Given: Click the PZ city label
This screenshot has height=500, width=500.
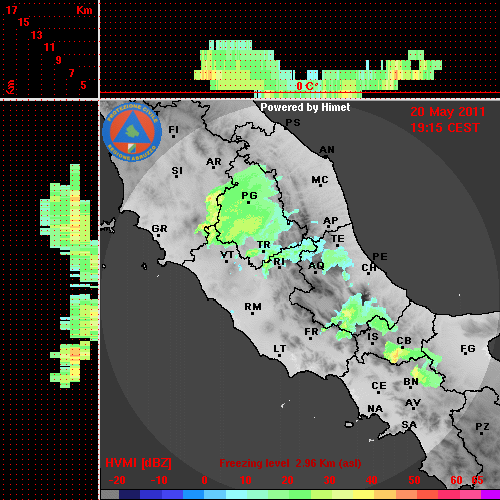Looking at the screenshot, I should (x=482, y=426).
